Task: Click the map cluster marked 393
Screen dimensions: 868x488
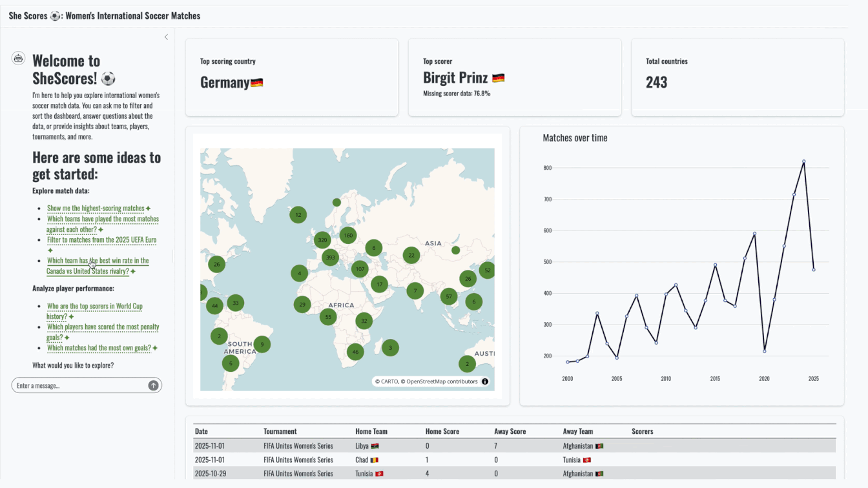Action: (330, 258)
